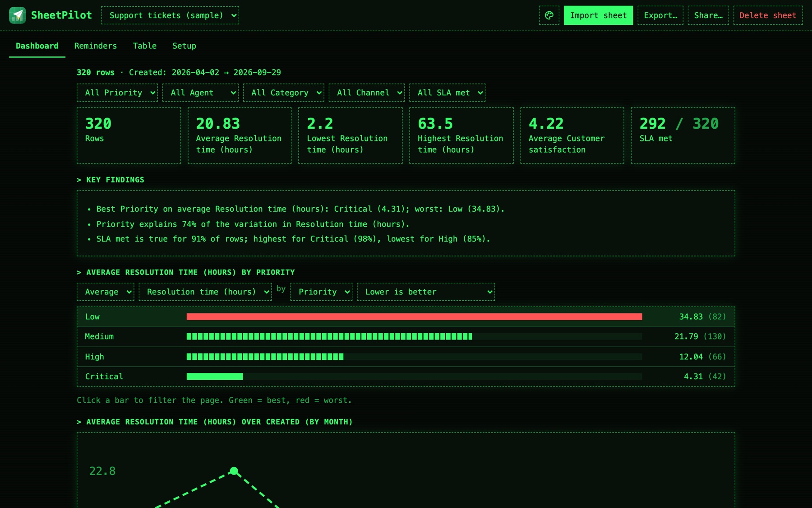This screenshot has width=812, height=508.
Task: Switch to the Reminders tab
Action: tap(96, 46)
